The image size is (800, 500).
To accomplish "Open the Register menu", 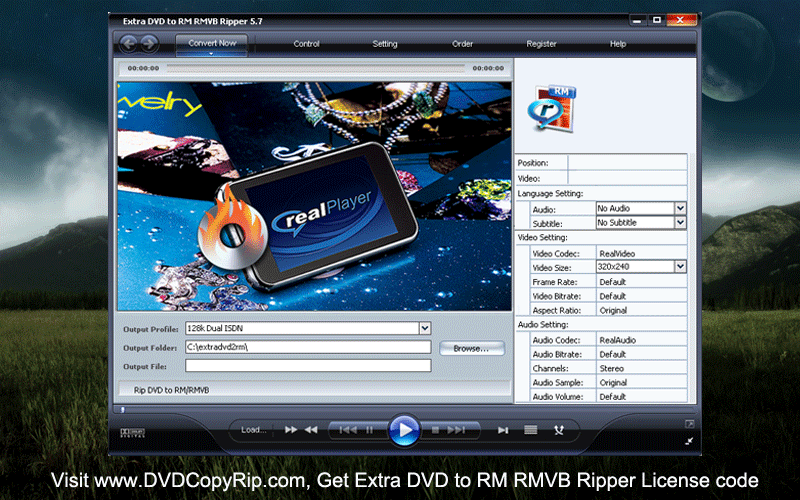I will (541, 44).
